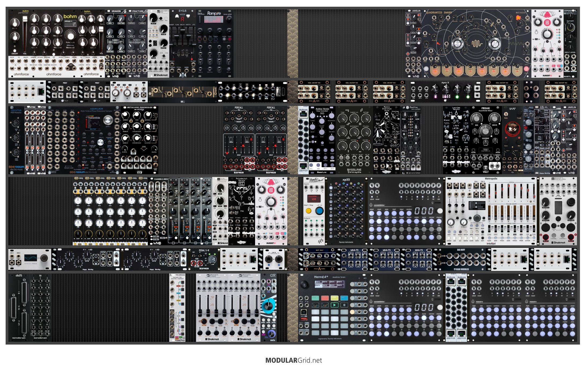Screen dimensions: 588x366
Task: Click the large CUTOFF knob on Freak filter
Action: coord(485,130)
